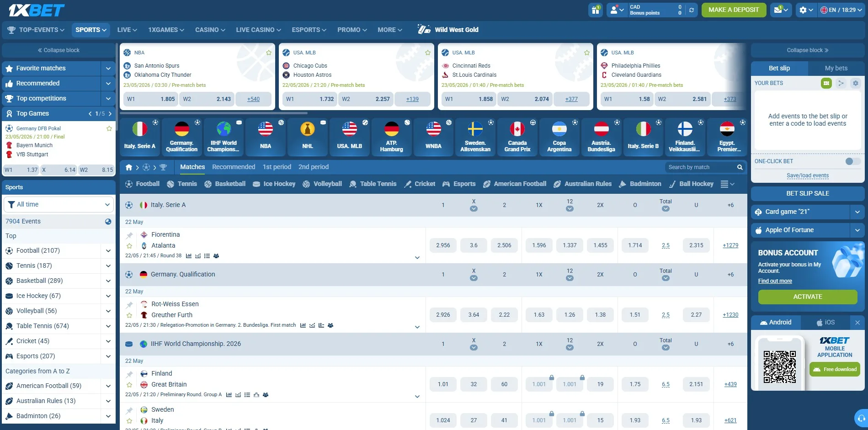Open statistics icon for Fiorentina match
Image resolution: width=868 pixels, height=430 pixels.
coord(189,256)
